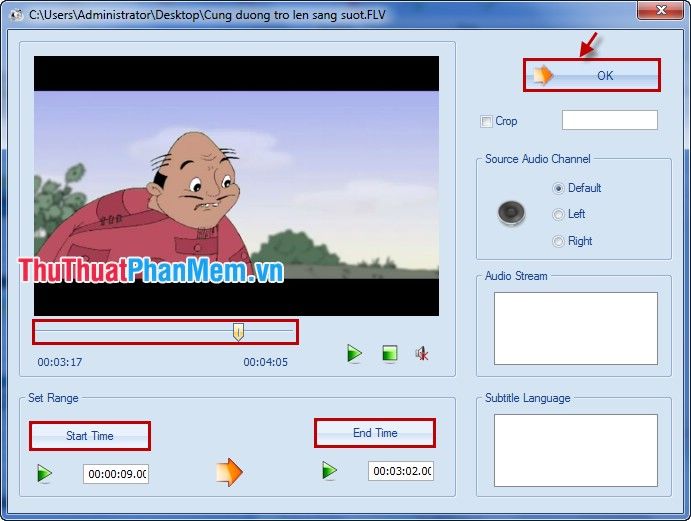Image resolution: width=691 pixels, height=521 pixels.
Task: Click the application icon in title bar
Action: pyautogui.click(x=17, y=15)
